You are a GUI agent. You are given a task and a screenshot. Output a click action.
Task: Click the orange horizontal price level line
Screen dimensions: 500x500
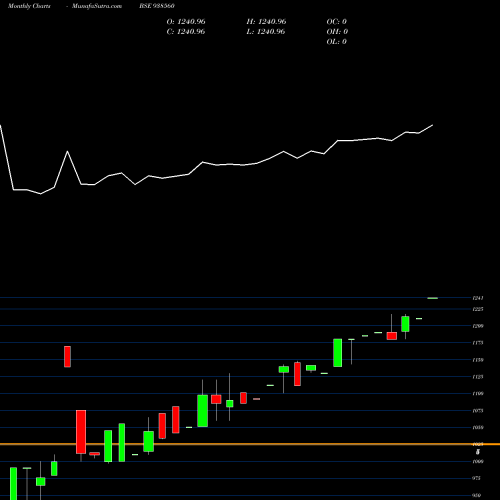(x=250, y=444)
